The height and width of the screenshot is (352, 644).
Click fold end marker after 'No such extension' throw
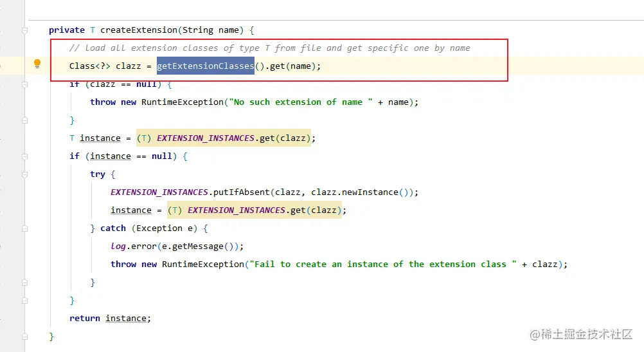(x=24, y=120)
